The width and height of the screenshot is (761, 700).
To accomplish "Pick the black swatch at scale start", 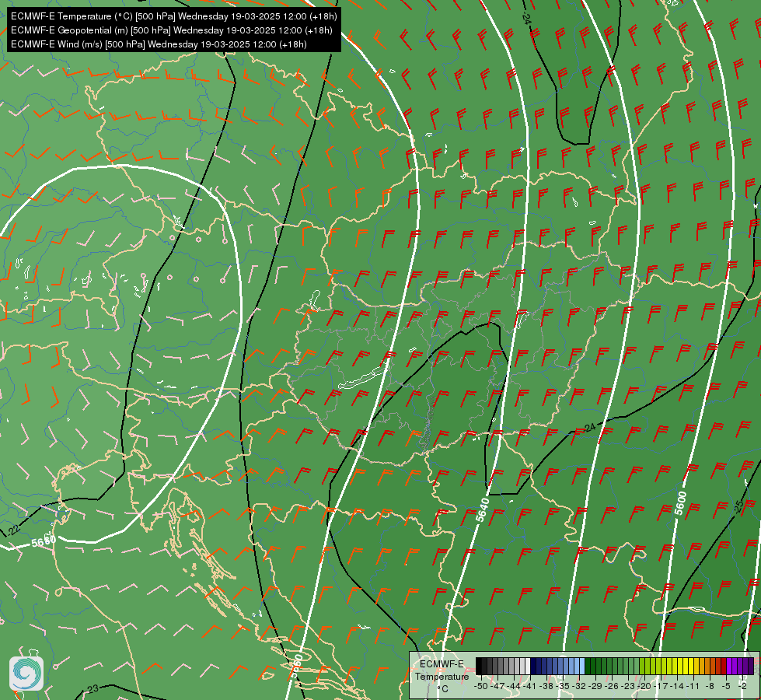I will [479, 666].
